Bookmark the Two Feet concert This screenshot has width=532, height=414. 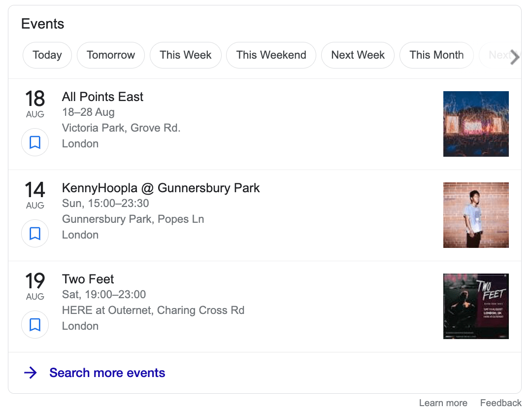[35, 324]
